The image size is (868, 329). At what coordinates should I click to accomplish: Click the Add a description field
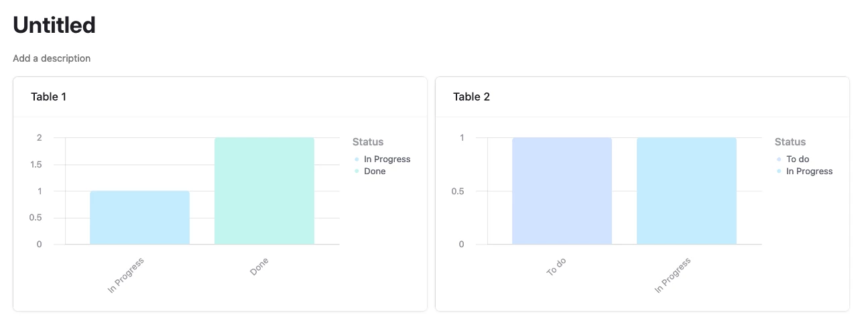pyautogui.click(x=52, y=58)
